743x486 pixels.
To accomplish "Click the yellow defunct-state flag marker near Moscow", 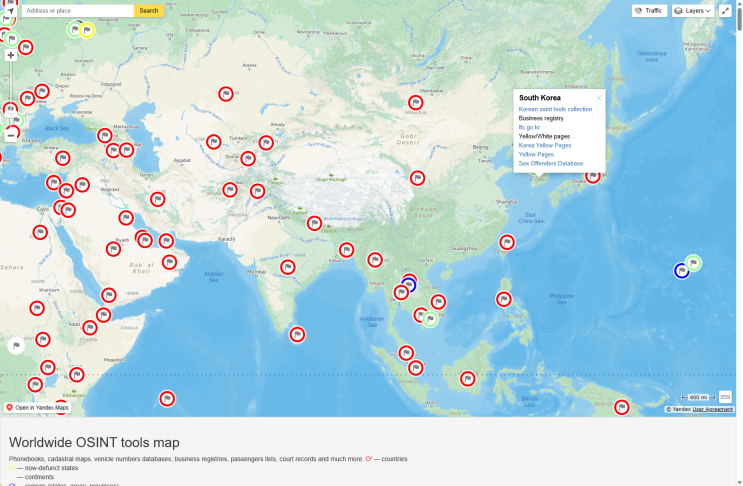I will coord(86,30).
